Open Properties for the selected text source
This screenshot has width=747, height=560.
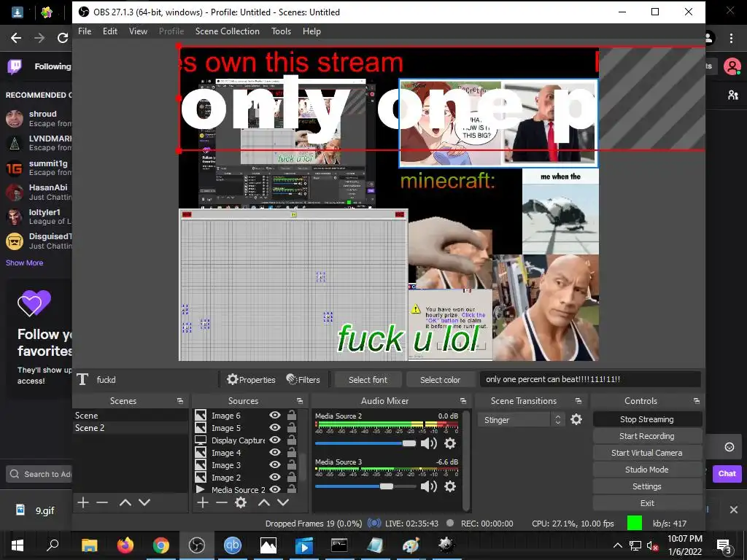click(251, 379)
